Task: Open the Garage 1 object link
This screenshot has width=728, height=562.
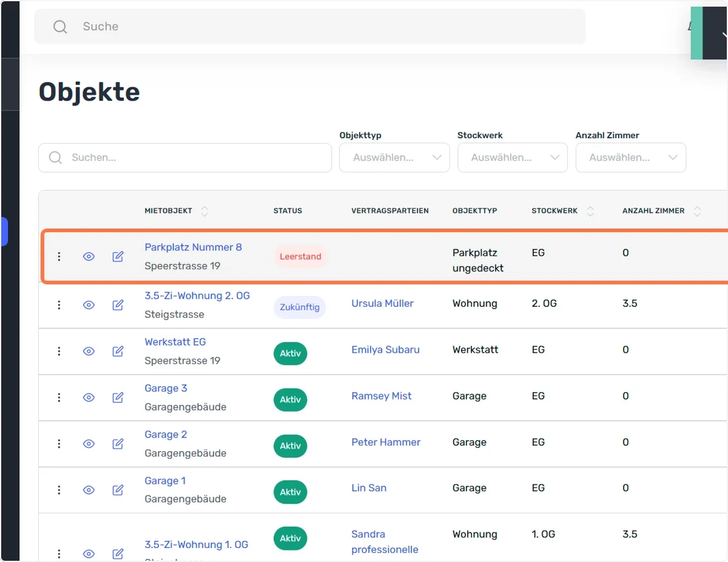Action: click(x=165, y=481)
